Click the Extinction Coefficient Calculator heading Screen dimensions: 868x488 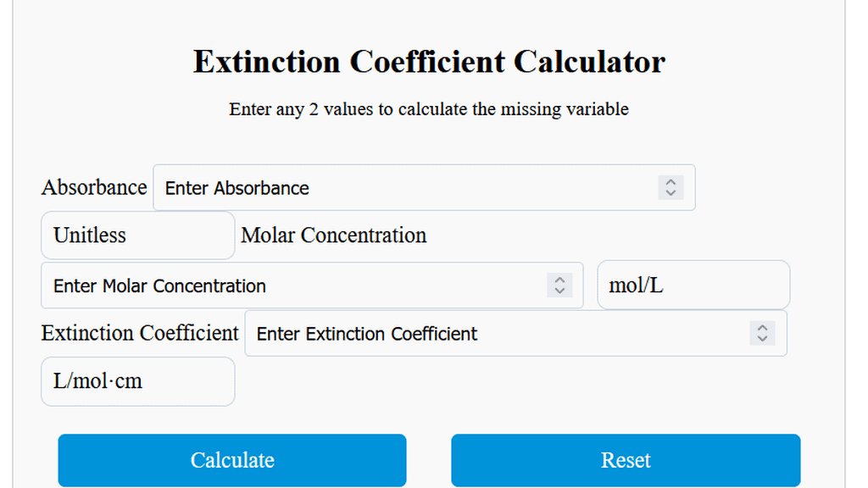click(x=429, y=61)
